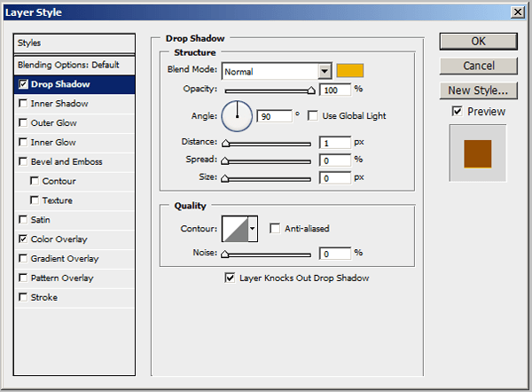This screenshot has width=532, height=392.
Task: Click the Size value field
Action: (x=335, y=178)
